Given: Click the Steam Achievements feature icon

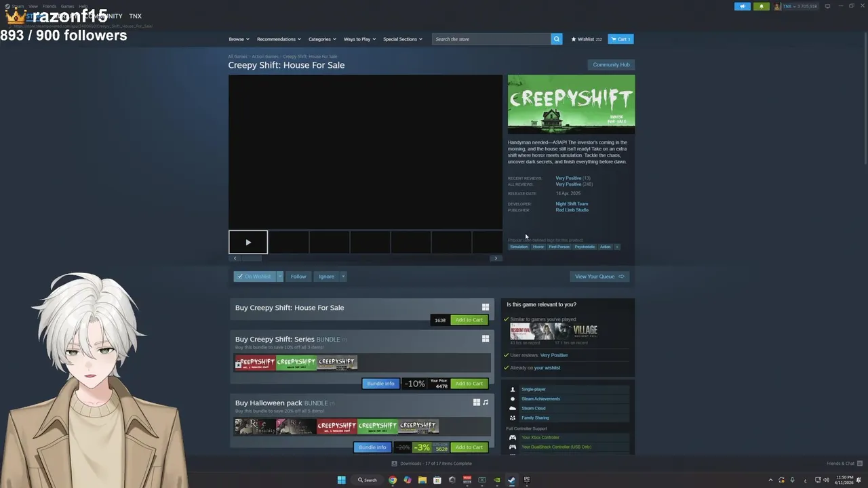Looking at the screenshot, I should pos(513,399).
